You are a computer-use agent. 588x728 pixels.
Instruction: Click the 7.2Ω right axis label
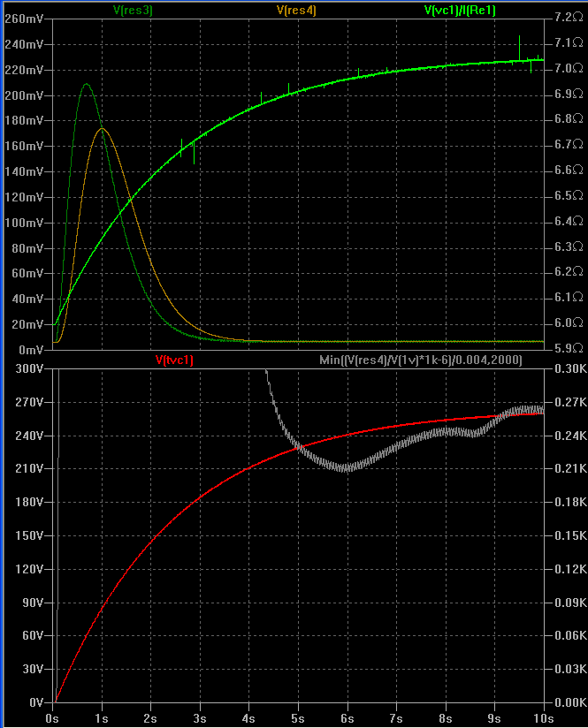(569, 17)
